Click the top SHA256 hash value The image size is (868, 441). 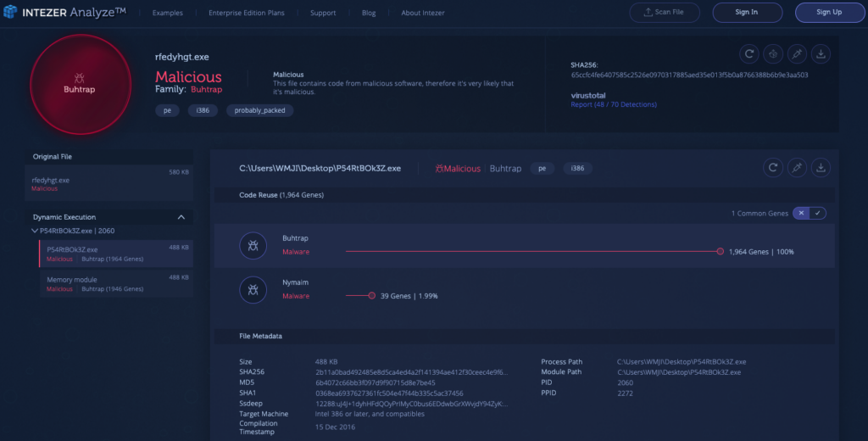click(689, 75)
